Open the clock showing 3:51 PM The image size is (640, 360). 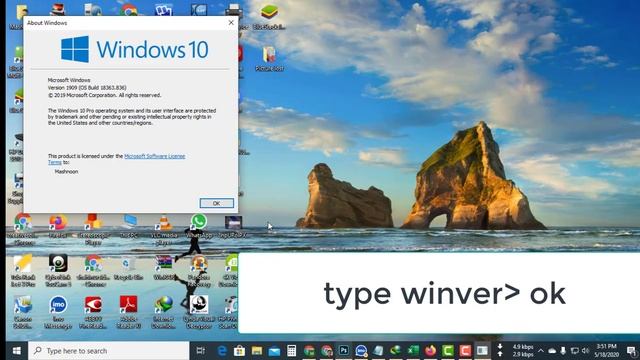(x=606, y=351)
